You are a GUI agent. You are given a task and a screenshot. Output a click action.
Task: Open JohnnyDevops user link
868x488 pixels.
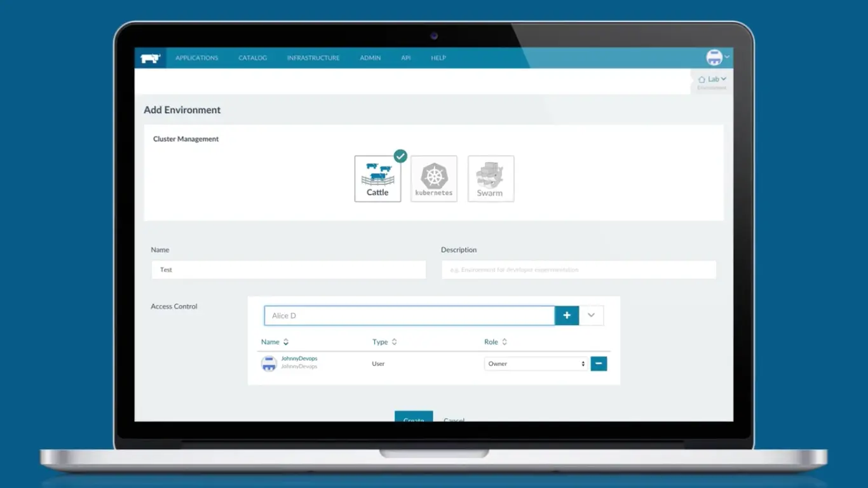(299, 359)
